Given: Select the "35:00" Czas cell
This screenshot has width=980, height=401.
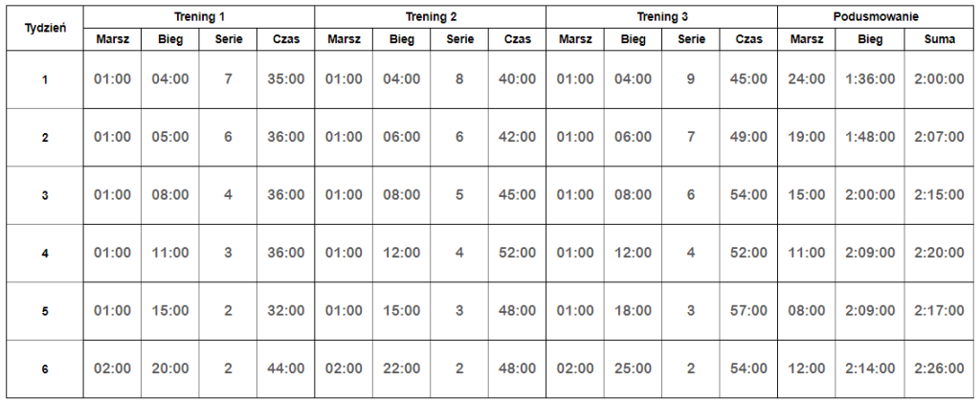Looking at the screenshot, I should (286, 79).
